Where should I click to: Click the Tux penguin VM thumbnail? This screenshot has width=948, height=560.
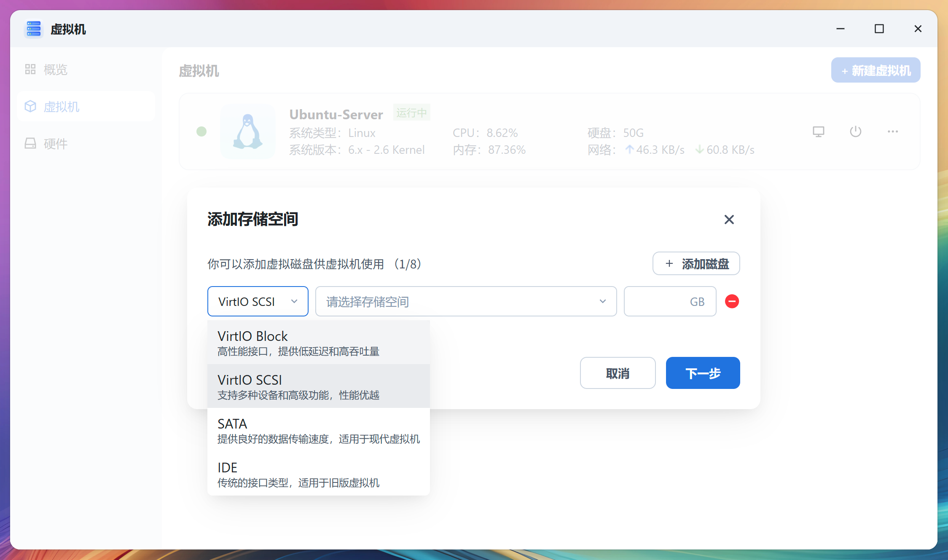point(247,131)
